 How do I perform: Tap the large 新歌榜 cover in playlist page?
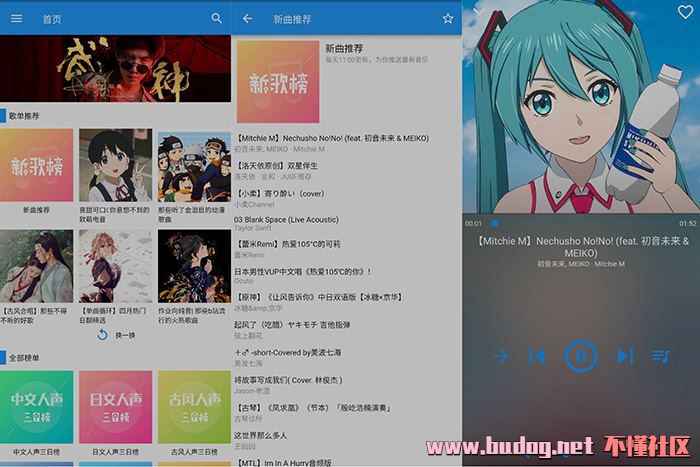278,82
